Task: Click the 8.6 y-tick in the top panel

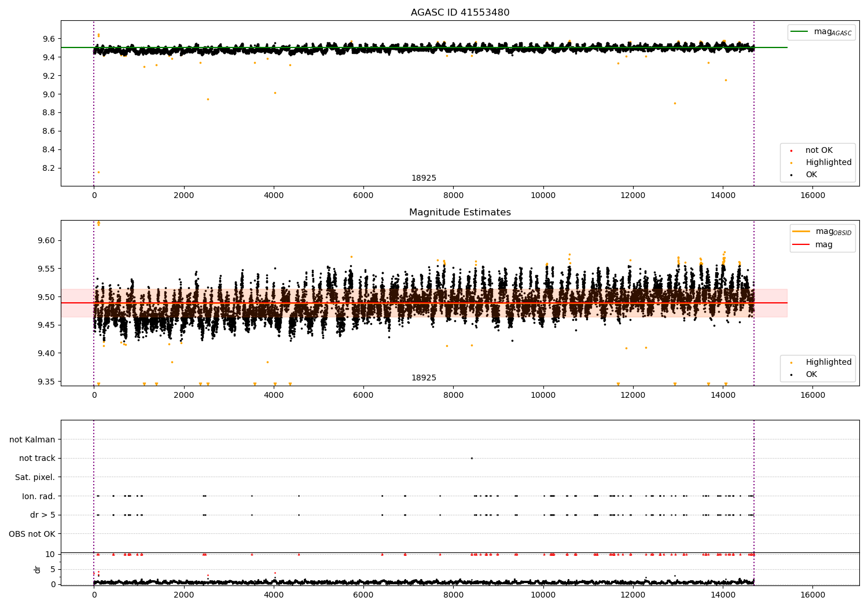Action: pos(49,131)
